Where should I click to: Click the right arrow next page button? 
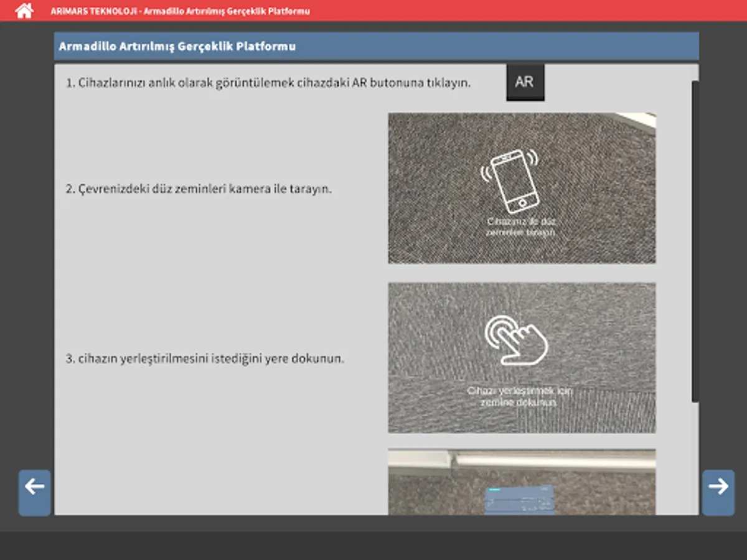pyautogui.click(x=718, y=492)
